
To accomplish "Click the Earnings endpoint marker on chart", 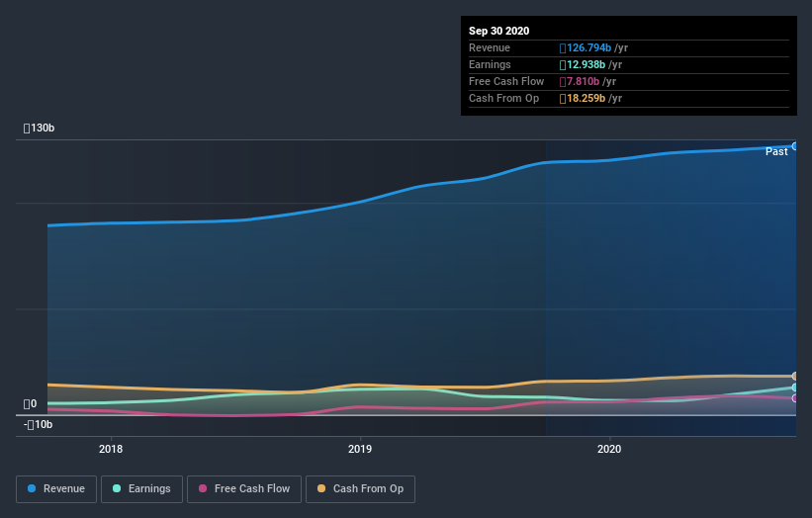I will 795,388.
